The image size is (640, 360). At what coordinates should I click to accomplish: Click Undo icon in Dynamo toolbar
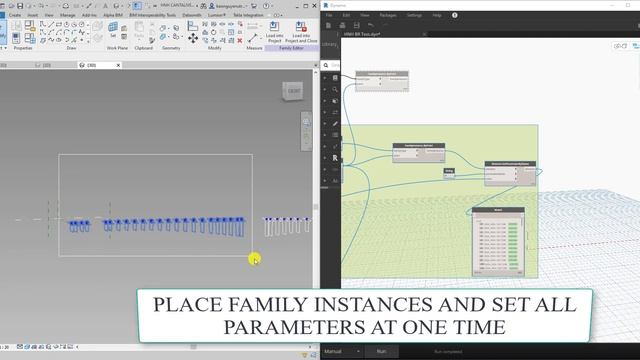point(371,25)
